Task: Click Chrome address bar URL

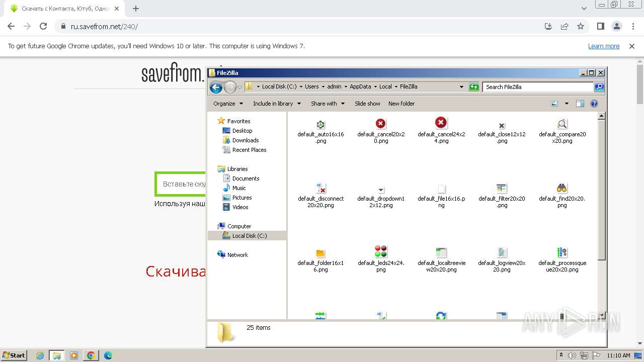Action: (104, 27)
